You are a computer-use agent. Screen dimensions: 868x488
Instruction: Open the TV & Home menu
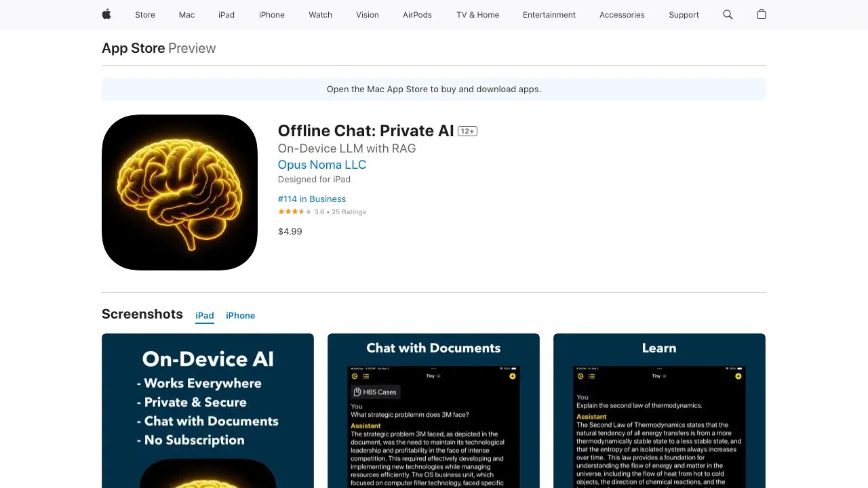point(478,15)
